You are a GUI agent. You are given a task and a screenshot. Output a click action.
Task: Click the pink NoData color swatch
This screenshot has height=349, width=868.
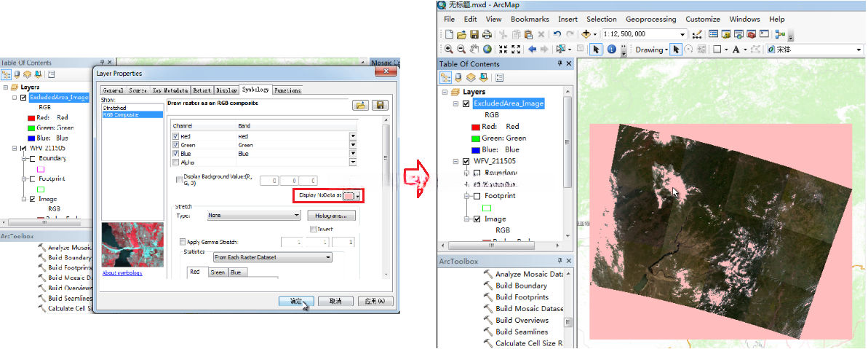(x=349, y=196)
